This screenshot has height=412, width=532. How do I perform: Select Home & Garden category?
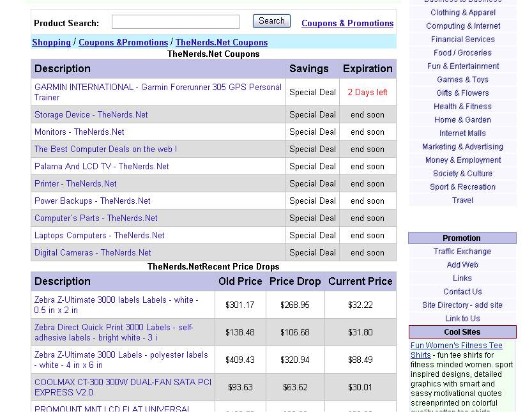(463, 120)
